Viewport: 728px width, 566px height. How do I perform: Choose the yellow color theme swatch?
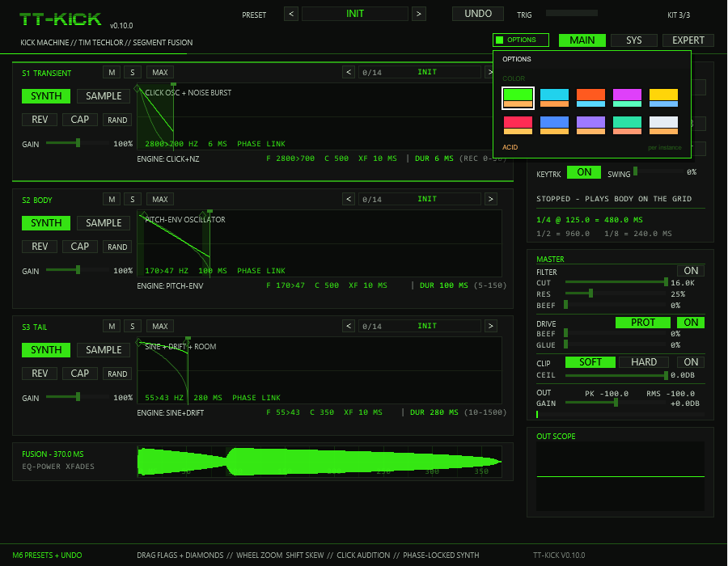point(663,98)
